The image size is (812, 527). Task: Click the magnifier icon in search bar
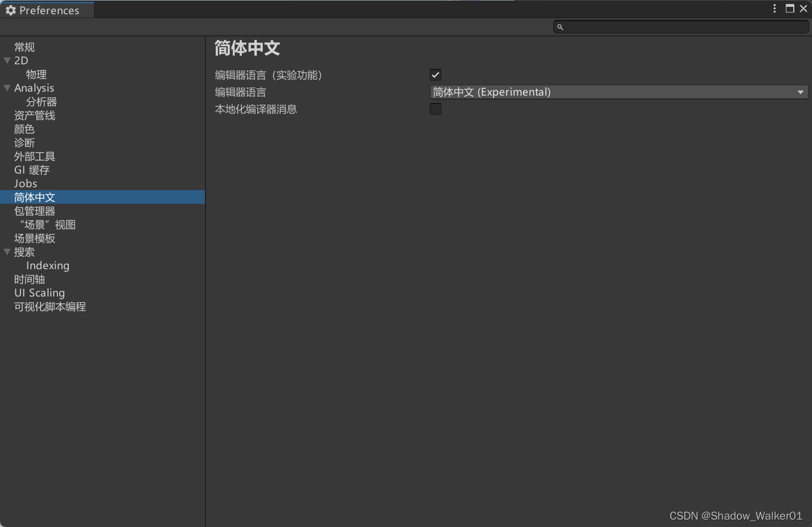click(x=560, y=27)
